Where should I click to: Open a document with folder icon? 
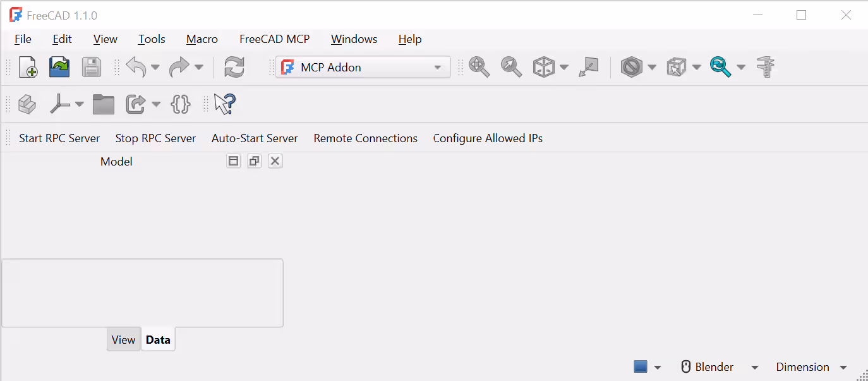[x=59, y=67]
